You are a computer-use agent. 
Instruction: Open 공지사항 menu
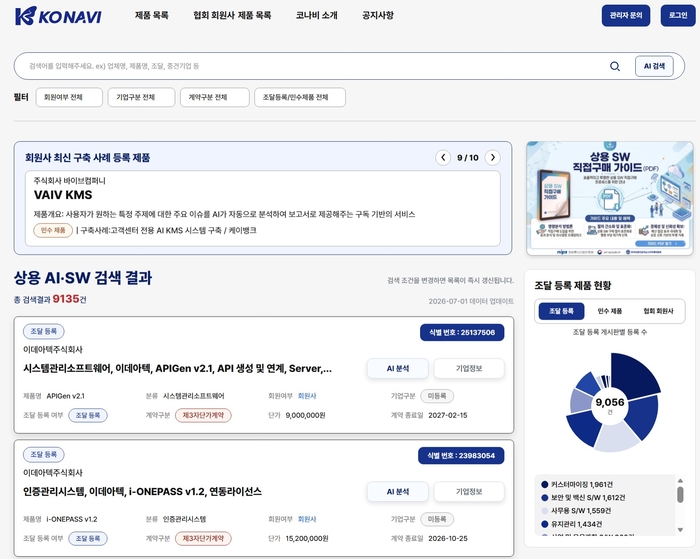pyautogui.click(x=378, y=16)
